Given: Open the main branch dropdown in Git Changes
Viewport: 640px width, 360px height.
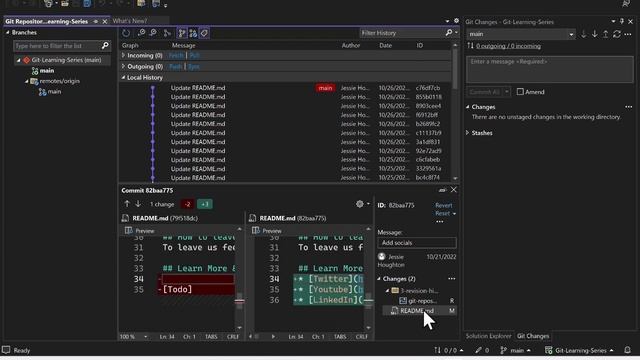Looking at the screenshot, I should (571, 35).
